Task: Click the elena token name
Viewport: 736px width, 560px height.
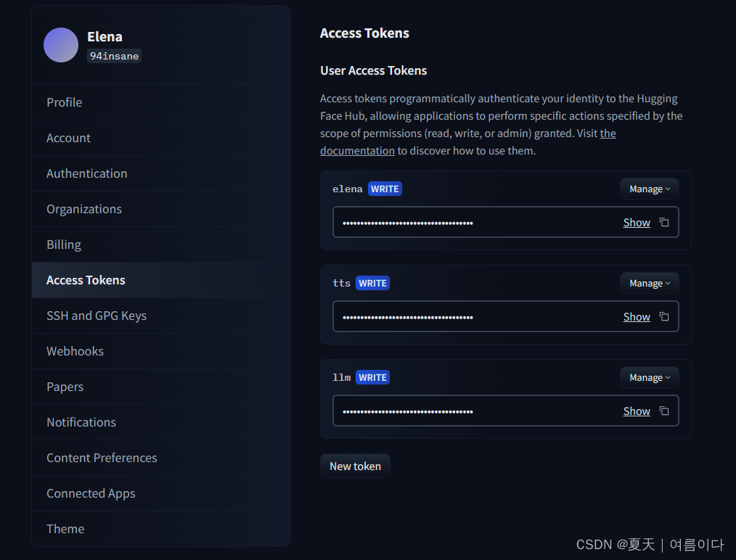Action: click(x=348, y=189)
